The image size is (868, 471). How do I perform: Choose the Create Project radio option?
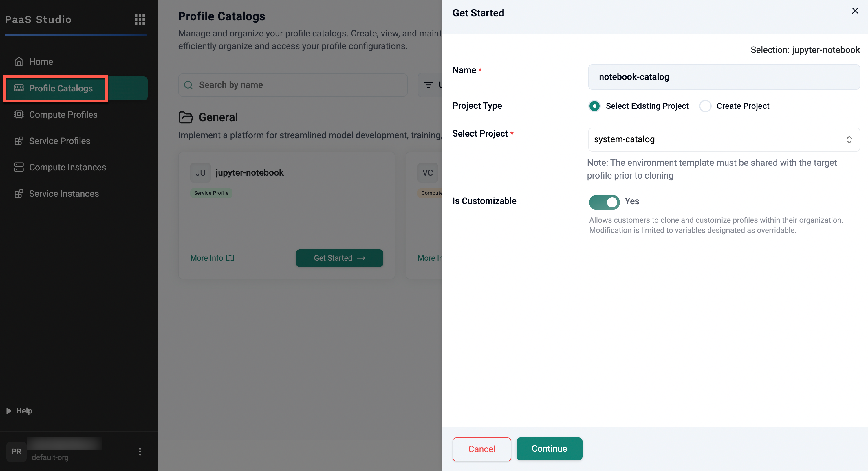click(x=705, y=106)
